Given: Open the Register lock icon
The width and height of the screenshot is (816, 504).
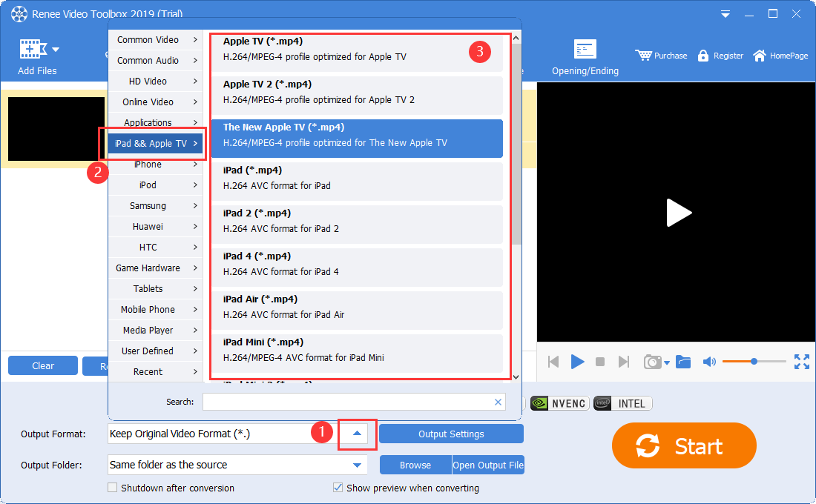Looking at the screenshot, I should point(703,56).
